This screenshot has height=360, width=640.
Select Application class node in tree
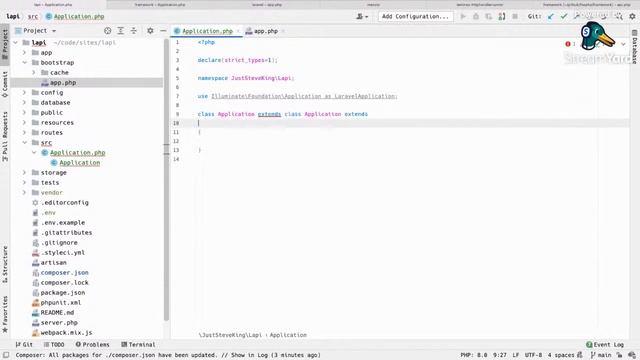point(79,162)
